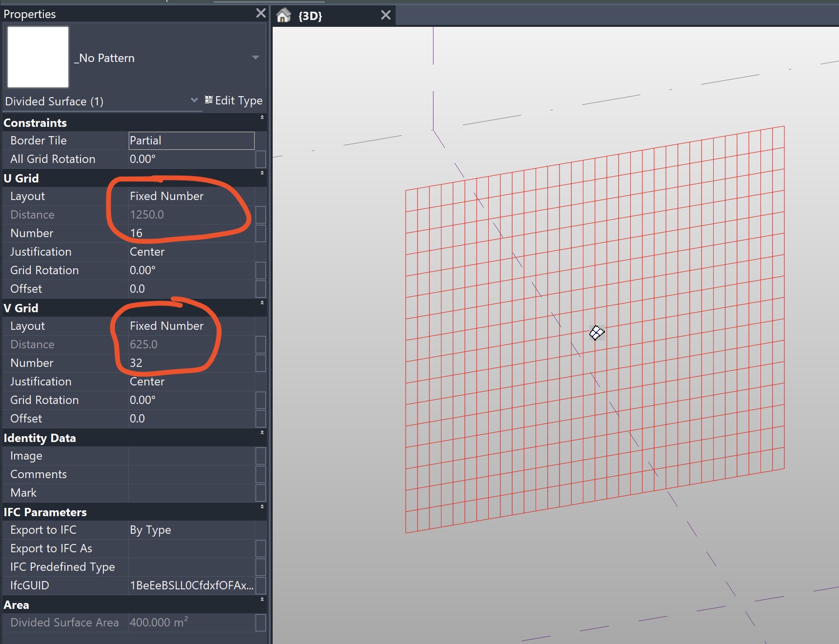Open the _No Pattern type selector dropdown
Image resolution: width=839 pixels, height=644 pixels.
pos(255,58)
